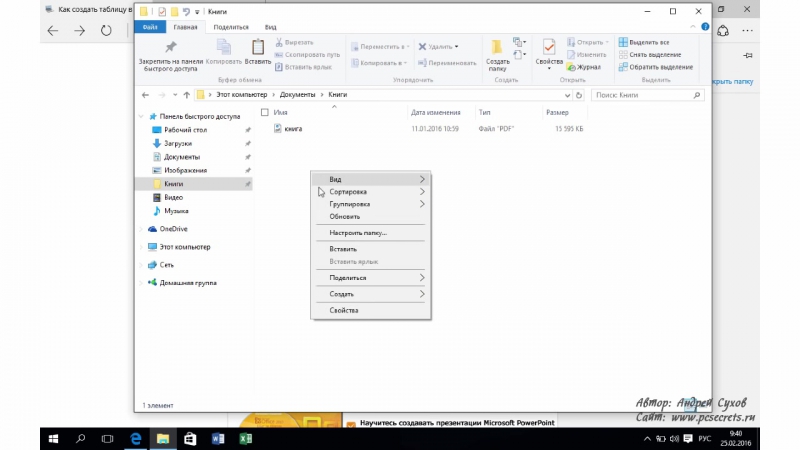The image size is (800, 450).
Task: Open Excel from taskbar
Action: (x=245, y=439)
